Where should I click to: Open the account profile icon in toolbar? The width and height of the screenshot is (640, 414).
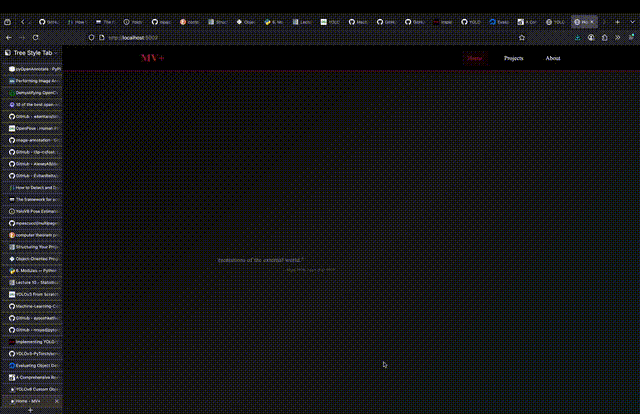pos(591,38)
